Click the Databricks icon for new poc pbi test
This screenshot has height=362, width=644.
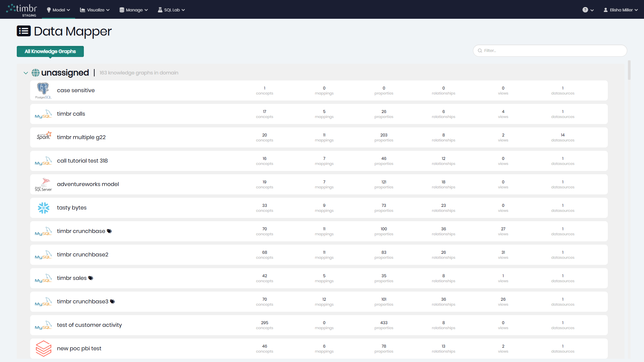[x=44, y=348]
